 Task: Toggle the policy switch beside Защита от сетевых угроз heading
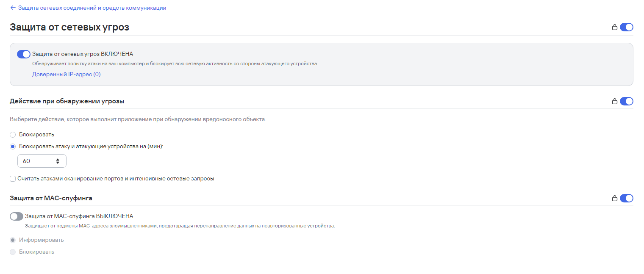point(626,27)
